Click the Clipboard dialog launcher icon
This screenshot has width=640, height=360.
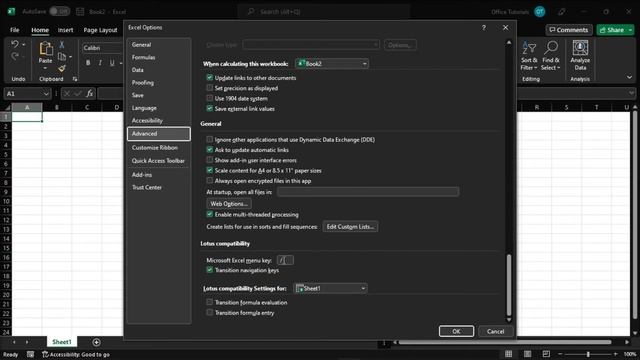pyautogui.click(x=75, y=79)
